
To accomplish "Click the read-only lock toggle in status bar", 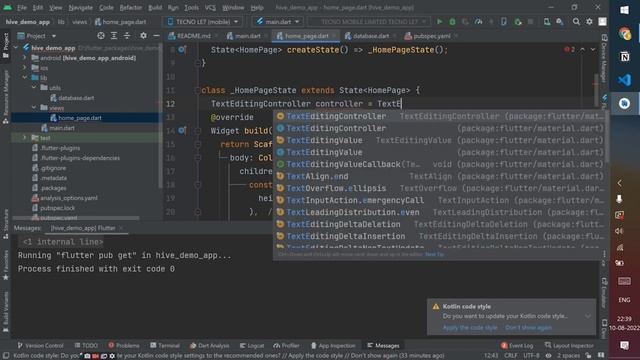I will (x=588, y=356).
